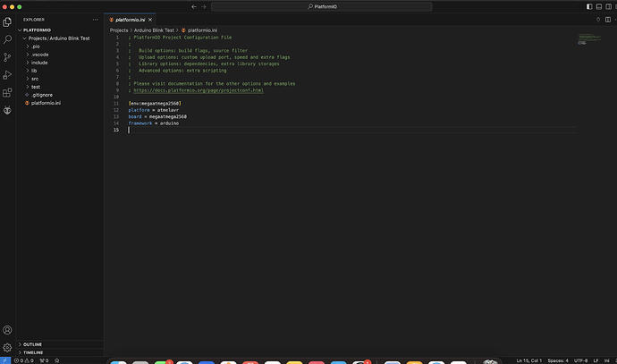The height and width of the screenshot is (364, 617).
Task: Click the editor minimap preview
Action: coord(589,39)
